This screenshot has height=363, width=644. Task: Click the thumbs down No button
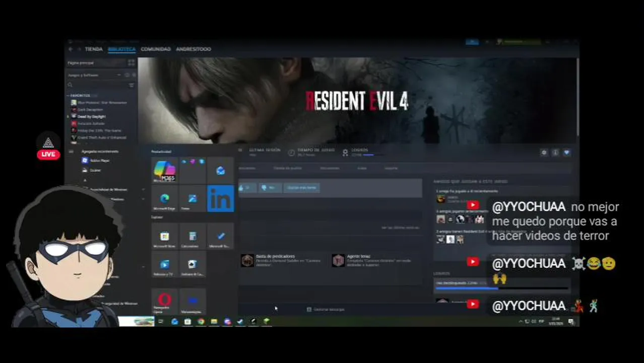click(x=270, y=188)
